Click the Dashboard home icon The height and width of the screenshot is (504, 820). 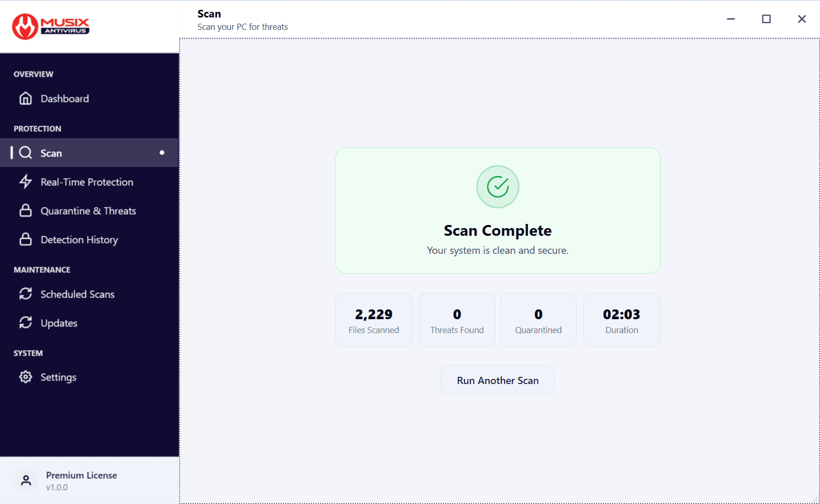coord(25,98)
